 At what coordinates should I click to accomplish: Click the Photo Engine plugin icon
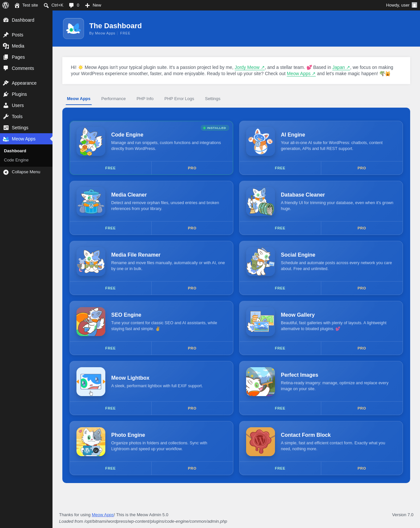coord(91,442)
